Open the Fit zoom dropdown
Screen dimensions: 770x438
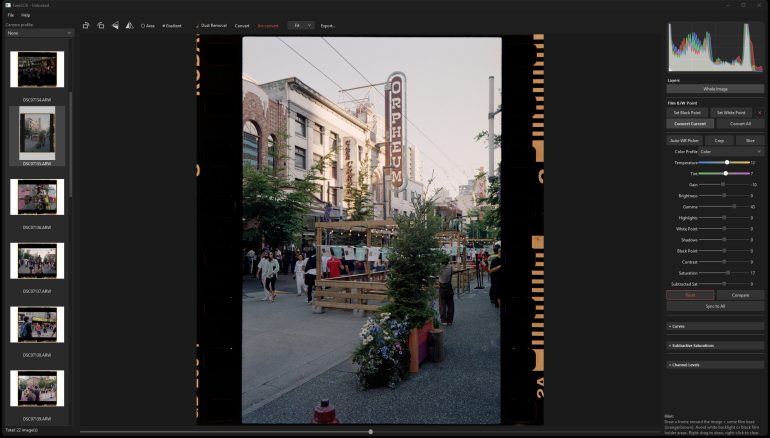coord(301,26)
